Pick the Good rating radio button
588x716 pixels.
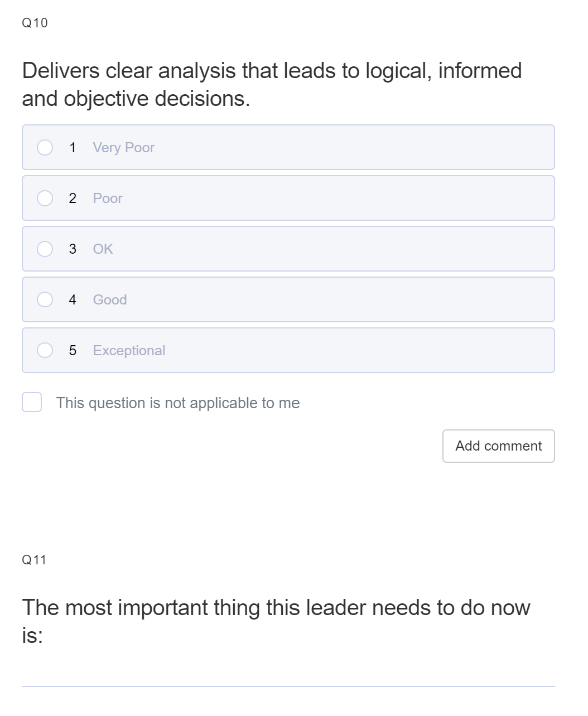click(x=45, y=299)
